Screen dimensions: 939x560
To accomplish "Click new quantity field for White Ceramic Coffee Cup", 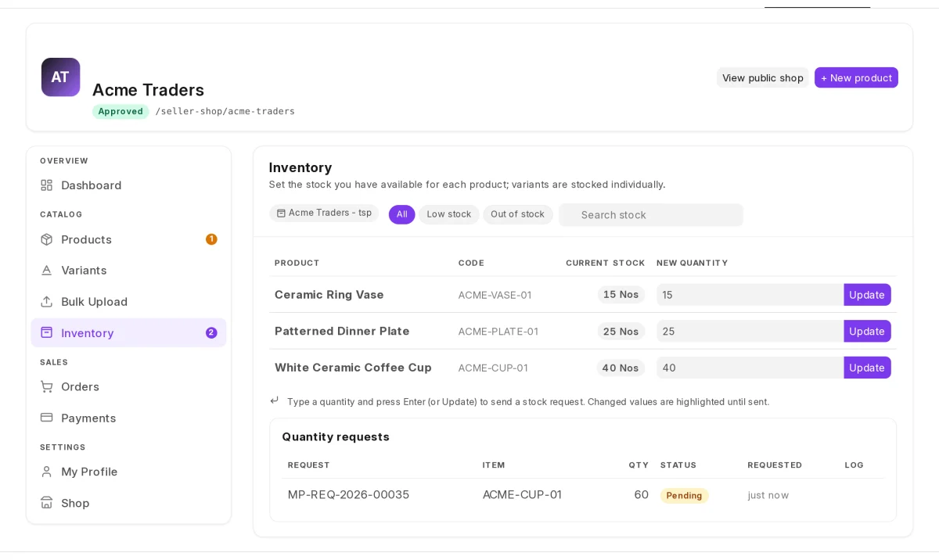I will pyautogui.click(x=750, y=368).
